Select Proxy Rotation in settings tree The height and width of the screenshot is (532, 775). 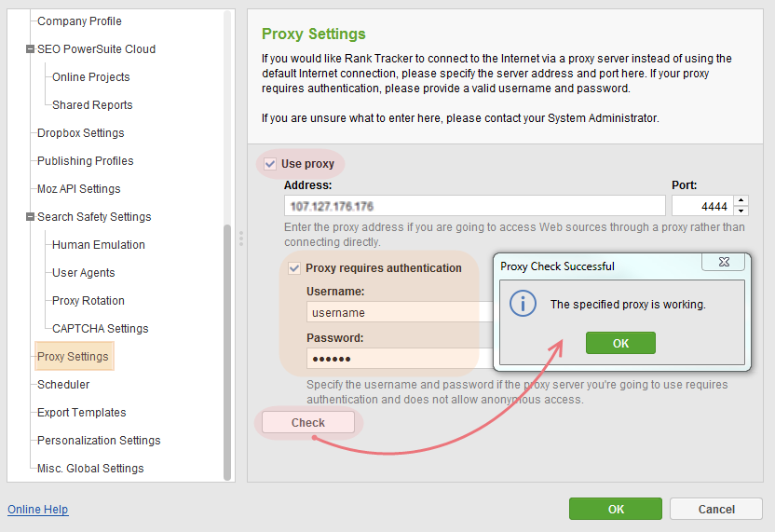[x=88, y=301]
